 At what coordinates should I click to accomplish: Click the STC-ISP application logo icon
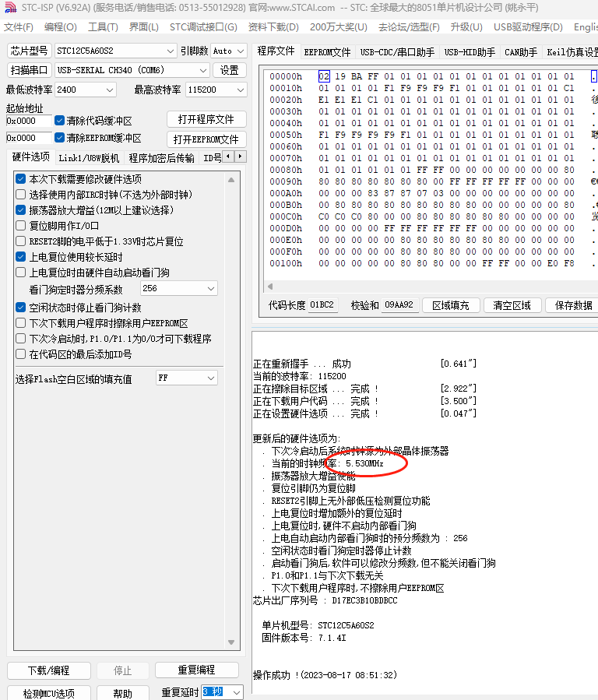tap(10, 8)
